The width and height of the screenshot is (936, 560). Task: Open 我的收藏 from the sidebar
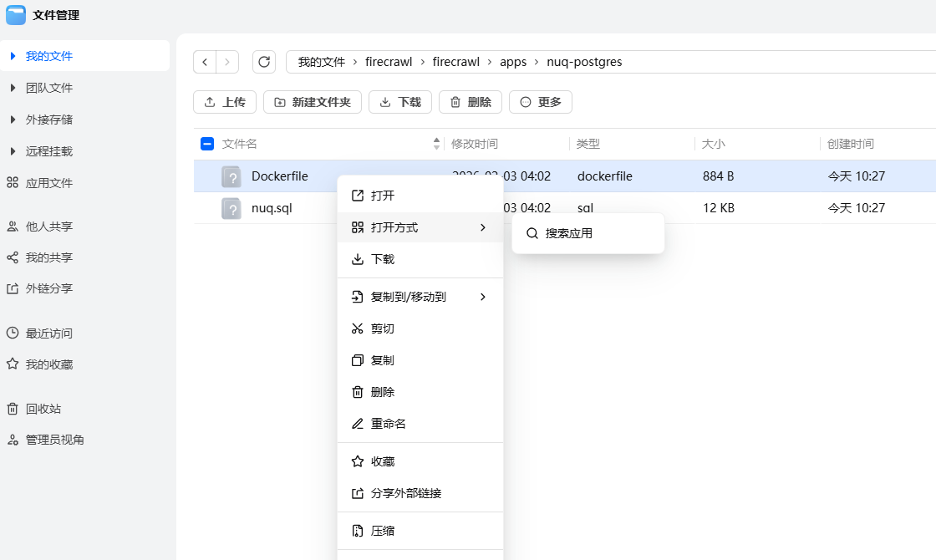[x=53, y=364]
